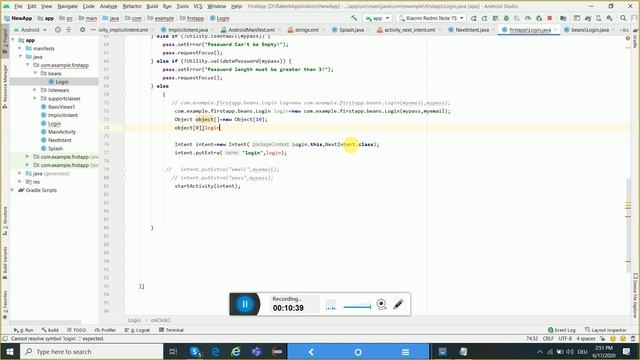Open the Navigate menu

67,6
